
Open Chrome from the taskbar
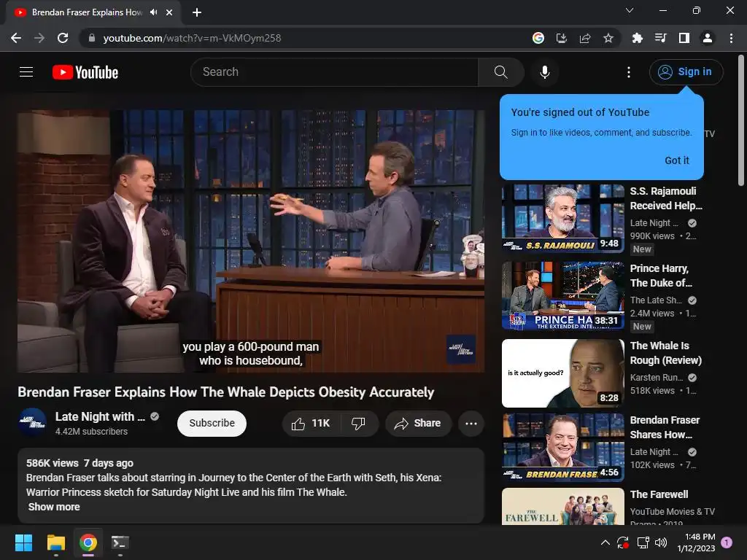[x=88, y=542]
